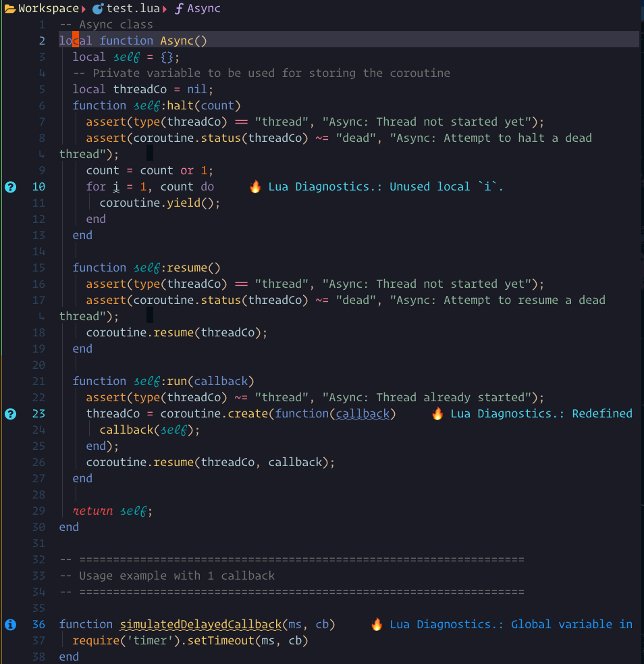Select the Async breadcrumb symbol

[203, 9]
